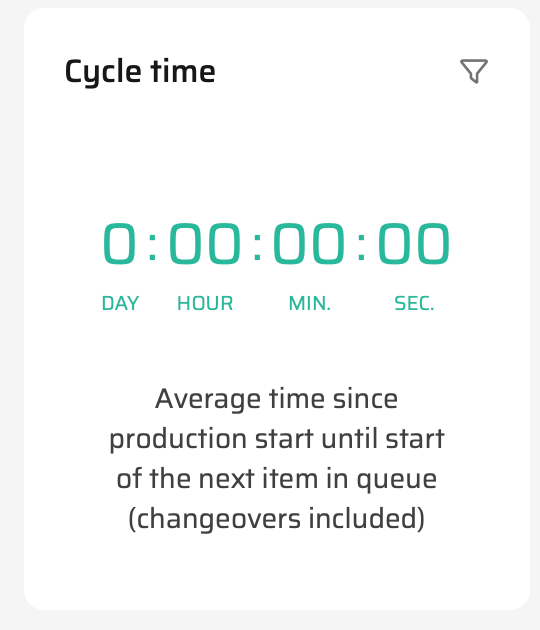Click the seconds digits in cycle timer
The image size is (540, 630).
[x=413, y=243]
